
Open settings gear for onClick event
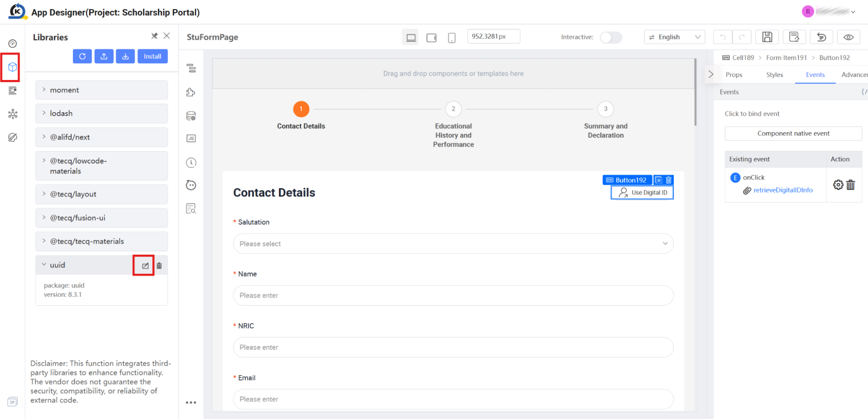tap(838, 185)
